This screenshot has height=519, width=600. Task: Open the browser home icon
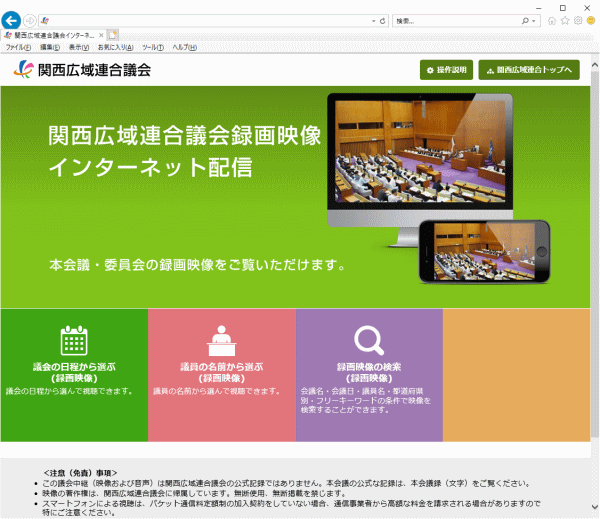coord(552,21)
